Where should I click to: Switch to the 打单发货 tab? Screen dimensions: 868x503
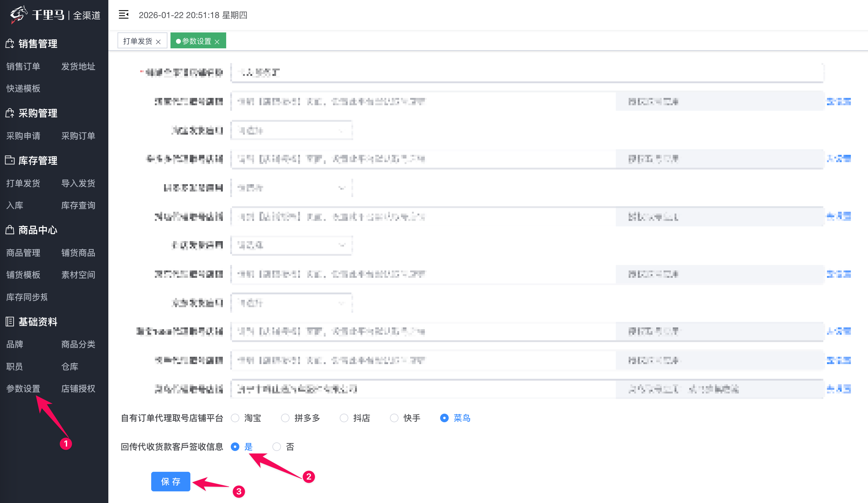[138, 41]
